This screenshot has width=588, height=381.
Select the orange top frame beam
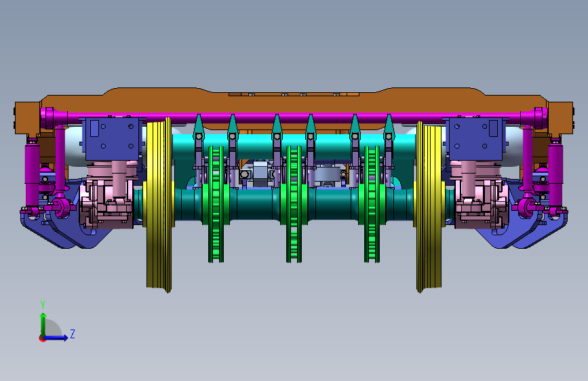coord(294,103)
